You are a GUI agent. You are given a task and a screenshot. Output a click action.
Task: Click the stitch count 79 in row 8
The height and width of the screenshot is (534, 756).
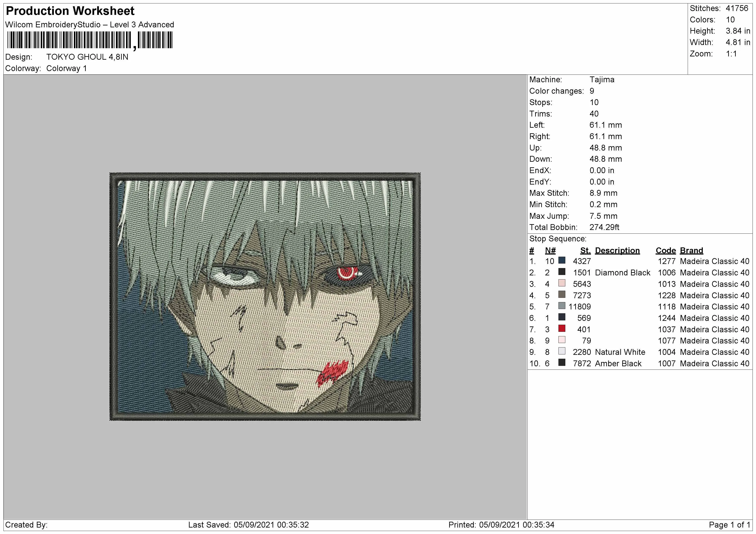point(586,341)
